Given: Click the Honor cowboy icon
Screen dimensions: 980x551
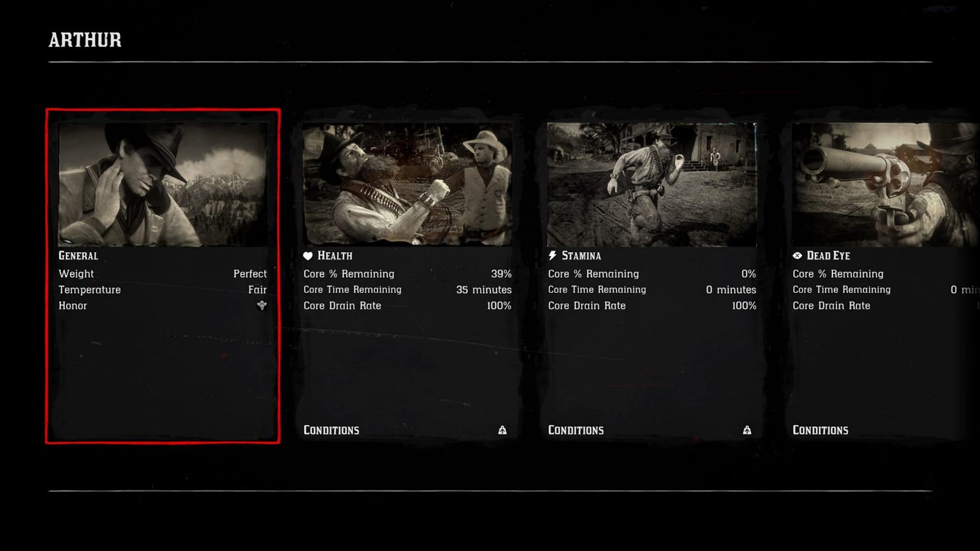Looking at the screenshot, I should 262,306.
